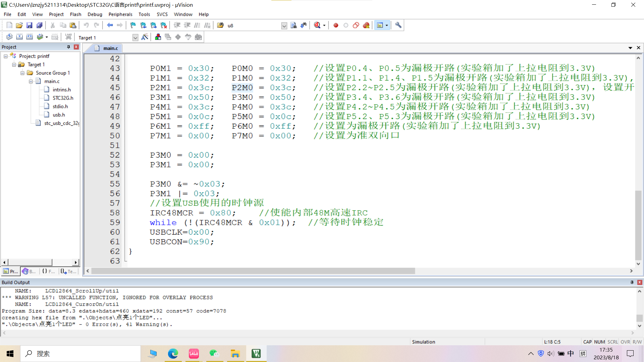Image resolution: width=644 pixels, height=362 pixels.
Task: Open the Debug menu
Action: point(95,14)
